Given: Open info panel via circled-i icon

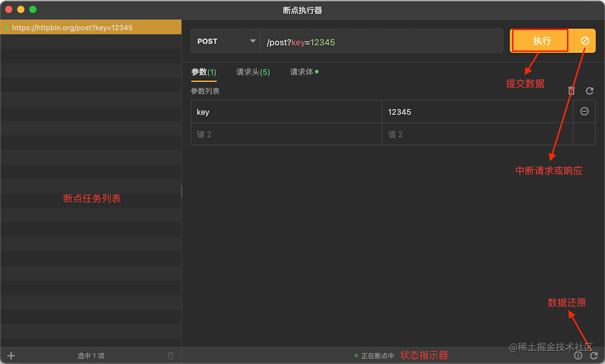Looking at the screenshot, I should pyautogui.click(x=578, y=355).
